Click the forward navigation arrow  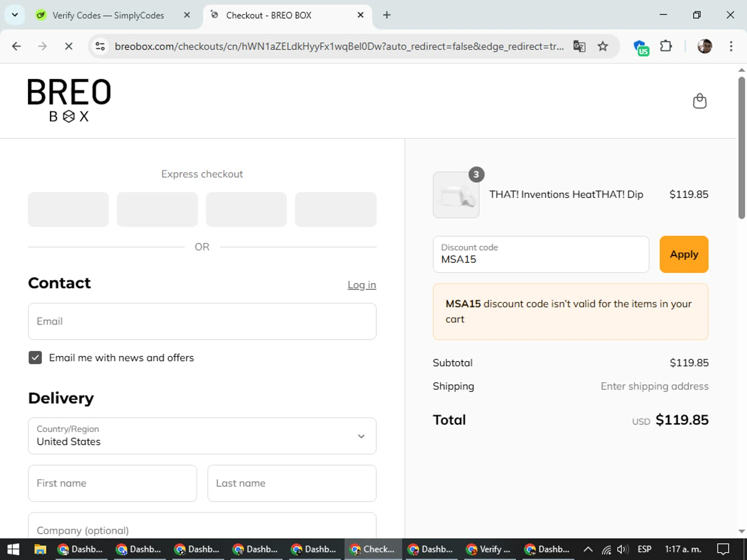pos(42,46)
